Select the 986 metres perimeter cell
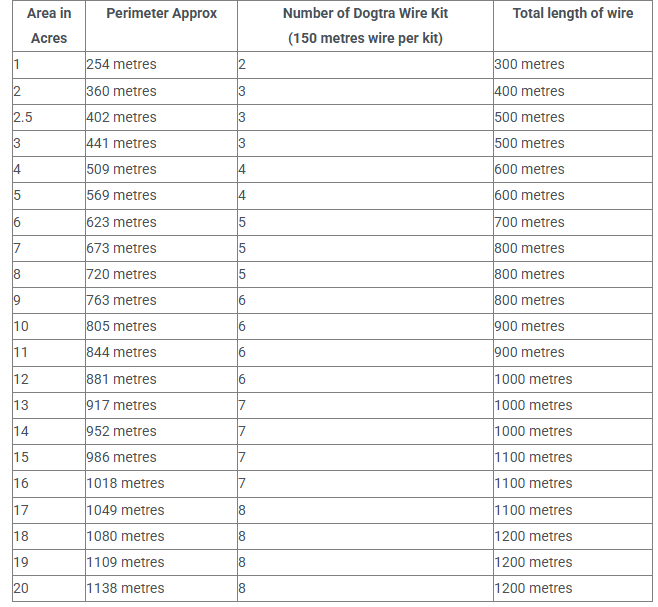658x607 pixels. point(122,457)
